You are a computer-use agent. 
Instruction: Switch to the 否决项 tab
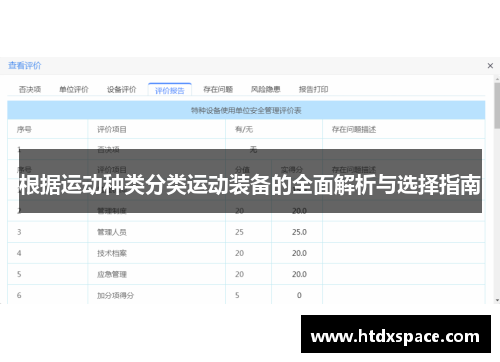click(30, 89)
